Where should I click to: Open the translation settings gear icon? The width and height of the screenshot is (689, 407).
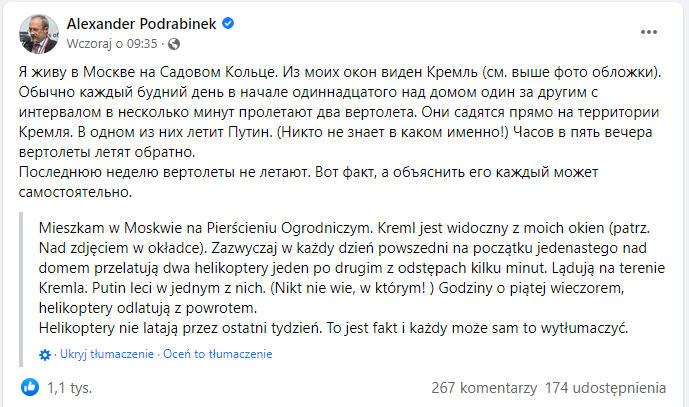44,355
